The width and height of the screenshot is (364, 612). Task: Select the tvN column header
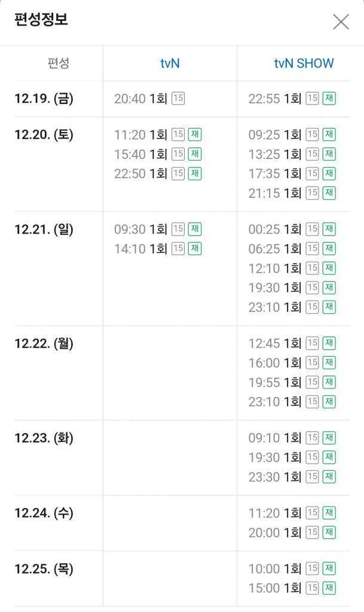170,63
